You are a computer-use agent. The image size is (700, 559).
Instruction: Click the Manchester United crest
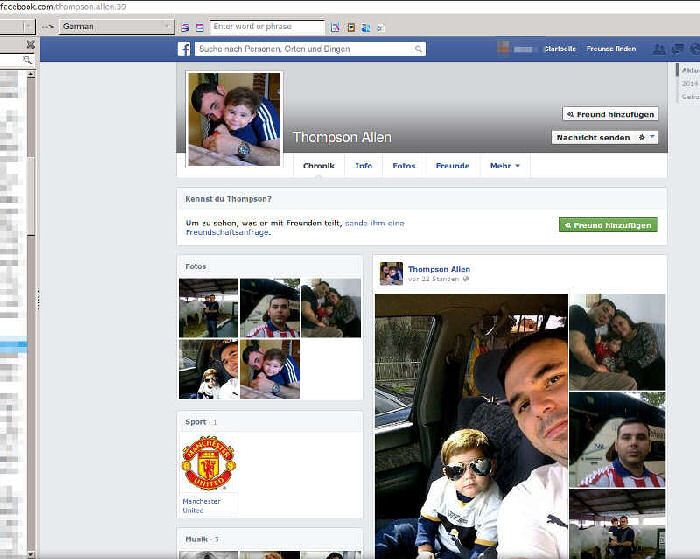coord(208,463)
